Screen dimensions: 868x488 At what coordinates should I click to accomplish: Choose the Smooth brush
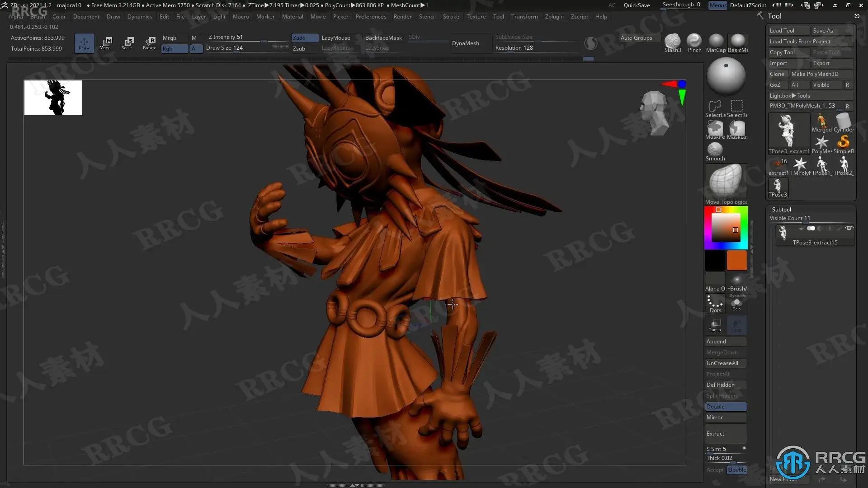[x=715, y=152]
